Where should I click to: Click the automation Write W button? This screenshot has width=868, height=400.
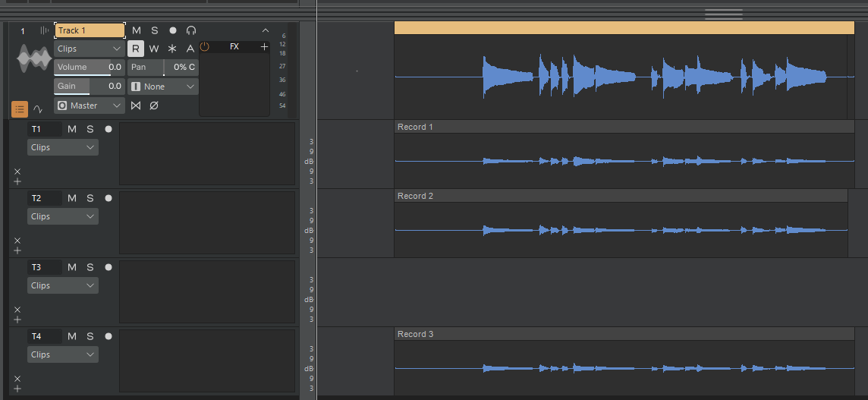click(x=154, y=49)
